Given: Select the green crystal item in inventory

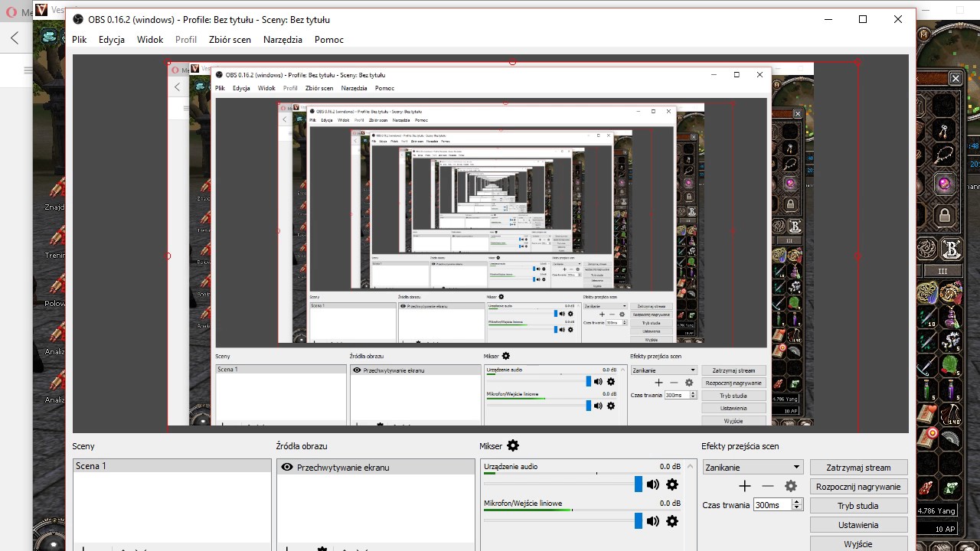Looking at the screenshot, I should [x=951, y=487].
